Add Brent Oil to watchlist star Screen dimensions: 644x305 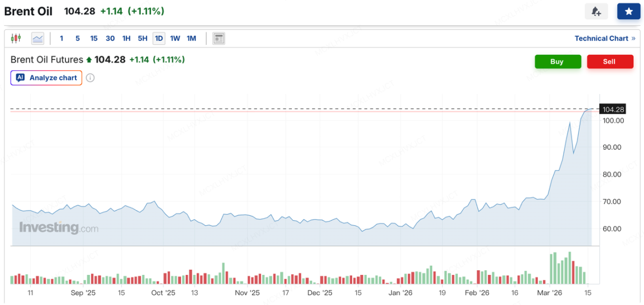click(x=628, y=12)
